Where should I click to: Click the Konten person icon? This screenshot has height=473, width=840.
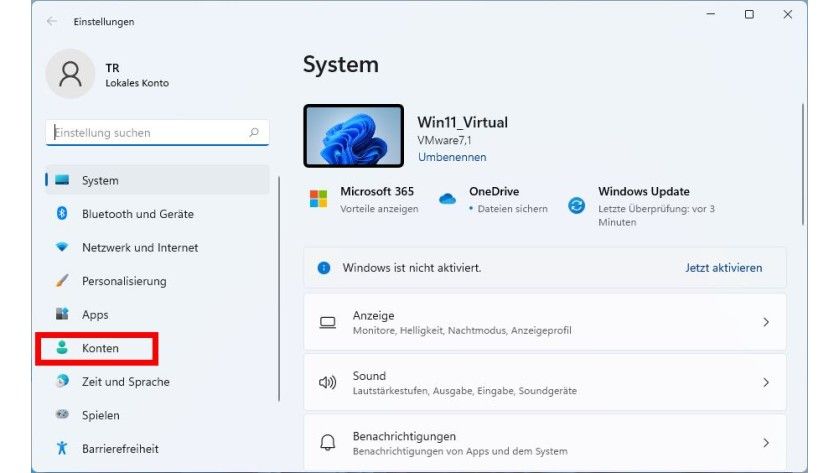tap(62, 348)
